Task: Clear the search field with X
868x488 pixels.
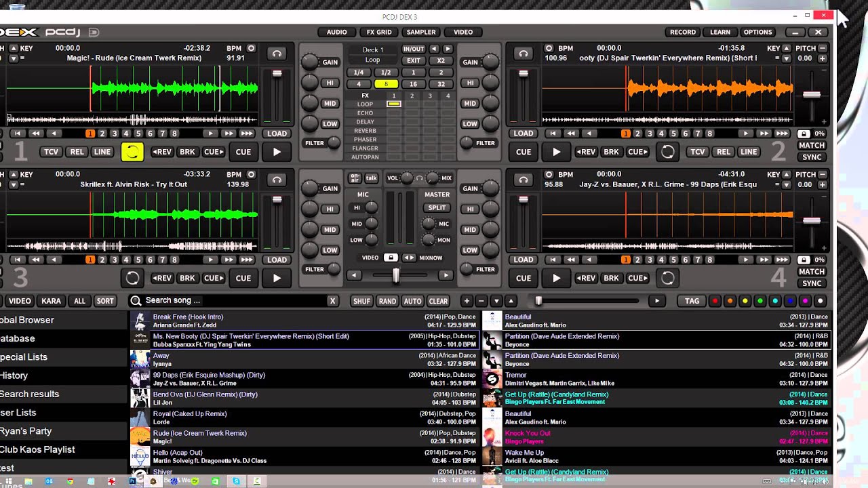Action: pos(332,301)
